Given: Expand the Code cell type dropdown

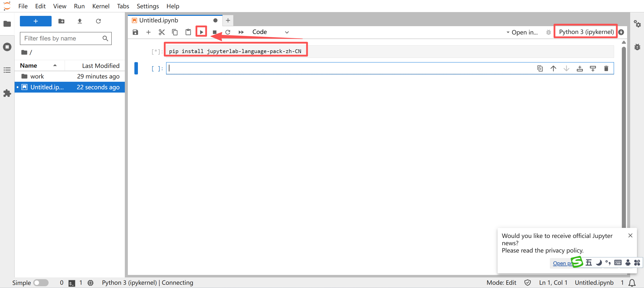Looking at the screenshot, I should (x=271, y=32).
